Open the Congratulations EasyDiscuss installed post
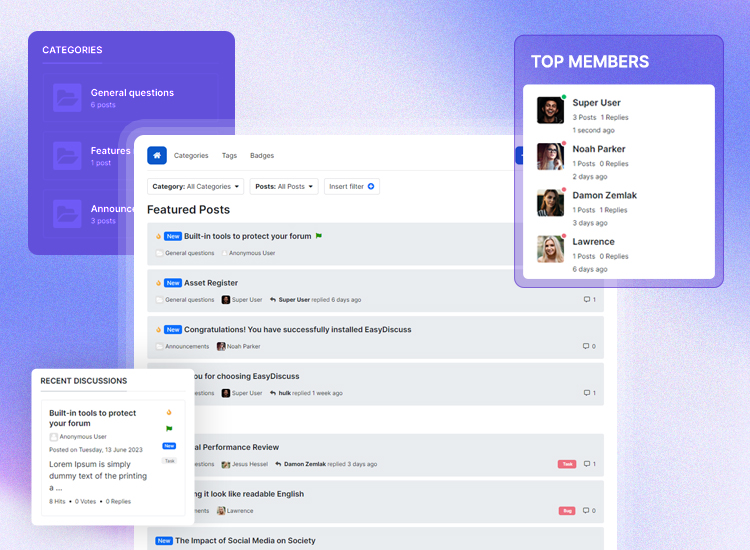 click(x=298, y=330)
